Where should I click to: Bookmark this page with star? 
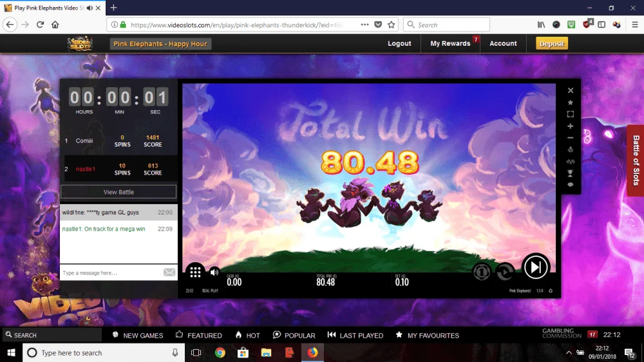click(x=392, y=24)
